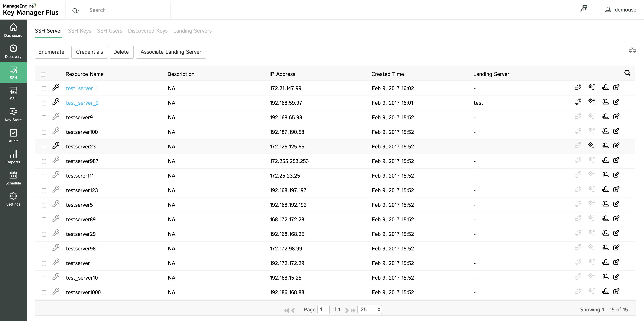
Task: Click the edit icon for test_server_1
Action: click(616, 87)
